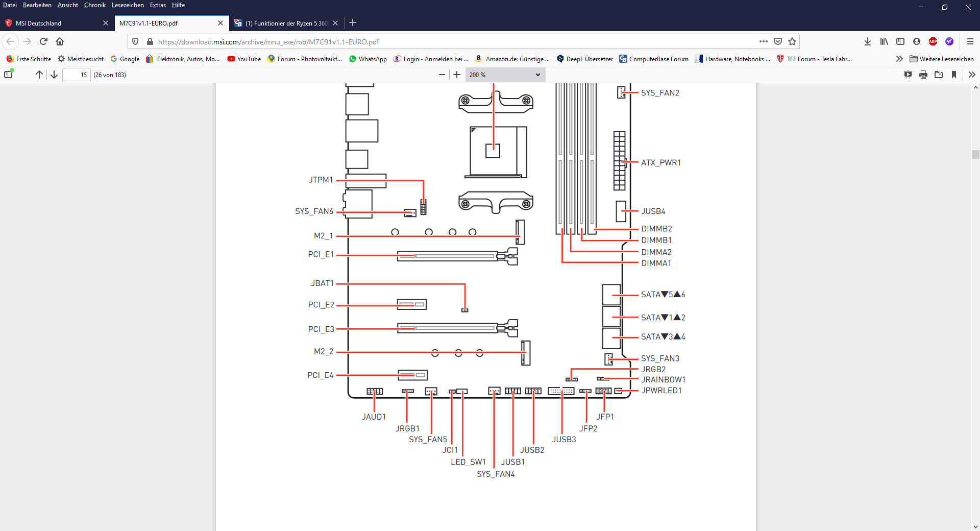Switch to Funktionier der Ryzen tab
980x531 pixels.
[286, 23]
